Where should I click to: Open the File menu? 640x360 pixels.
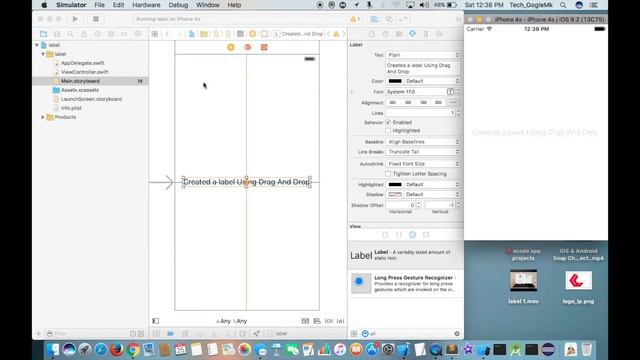point(99,5)
